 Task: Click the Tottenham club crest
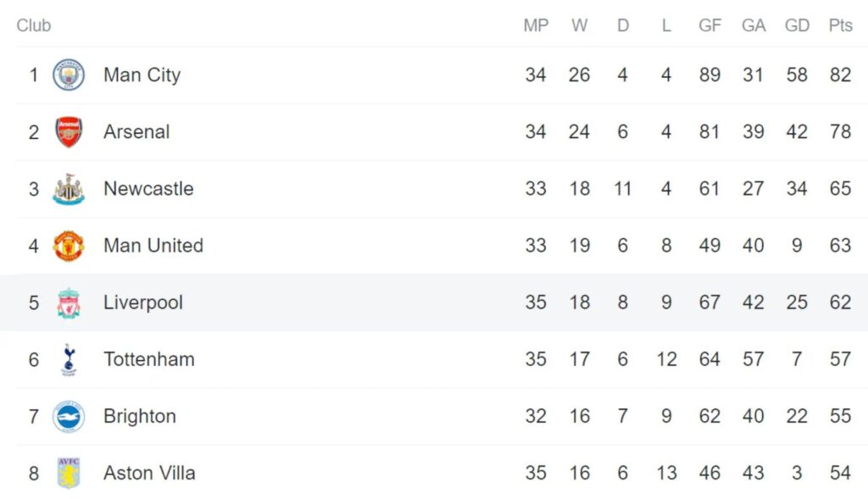pyautogui.click(x=69, y=359)
